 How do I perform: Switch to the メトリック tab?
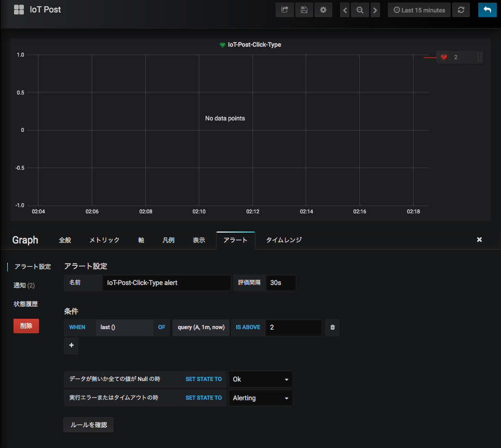tap(104, 240)
